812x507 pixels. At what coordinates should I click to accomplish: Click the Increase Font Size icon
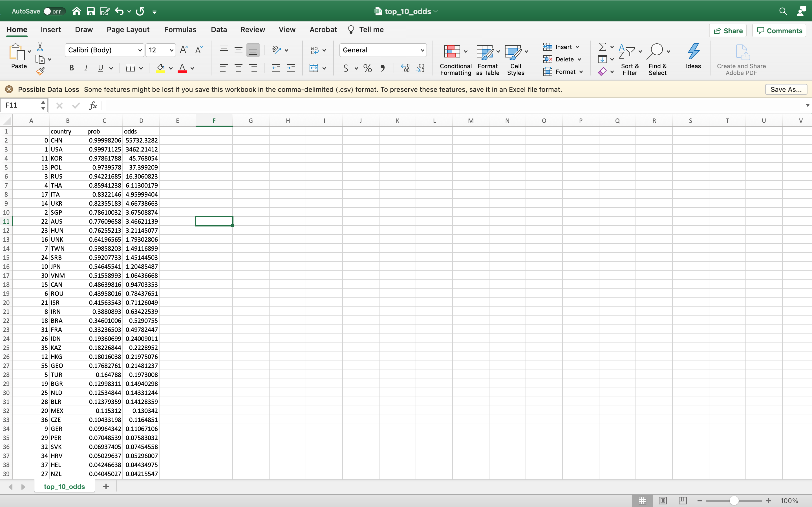[x=184, y=50]
